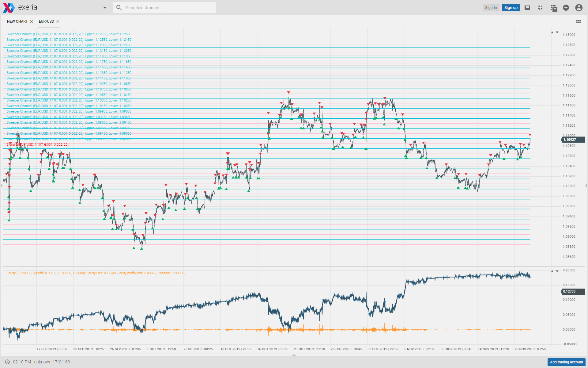Focus the Search instrument field
Viewport: 588px width, 368px height.
pyautogui.click(x=164, y=8)
